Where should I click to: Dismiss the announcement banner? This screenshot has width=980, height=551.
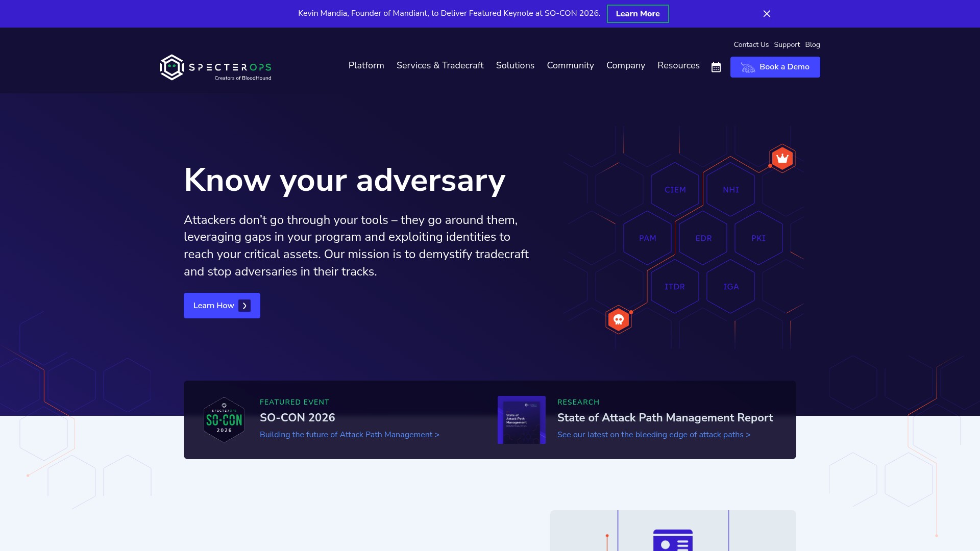pos(767,14)
